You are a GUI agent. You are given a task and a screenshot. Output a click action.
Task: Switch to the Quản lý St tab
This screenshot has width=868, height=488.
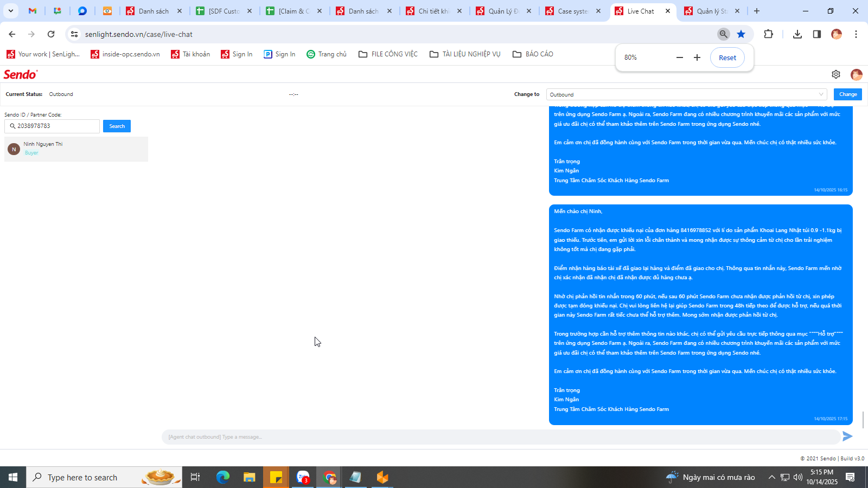713,11
